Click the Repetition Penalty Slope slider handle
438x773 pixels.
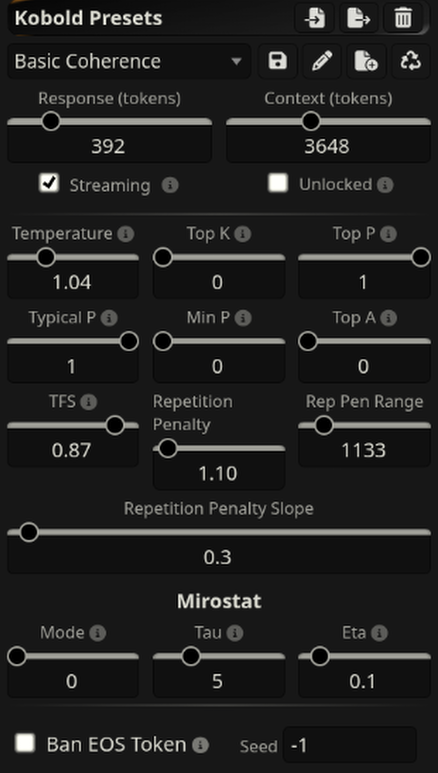(x=29, y=532)
